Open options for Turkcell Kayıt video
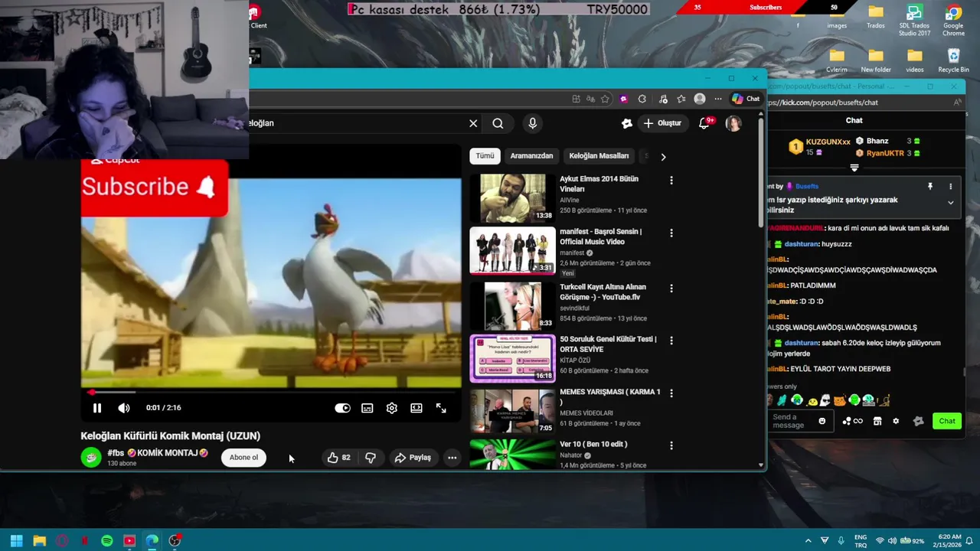The height and width of the screenshot is (551, 980). (671, 289)
